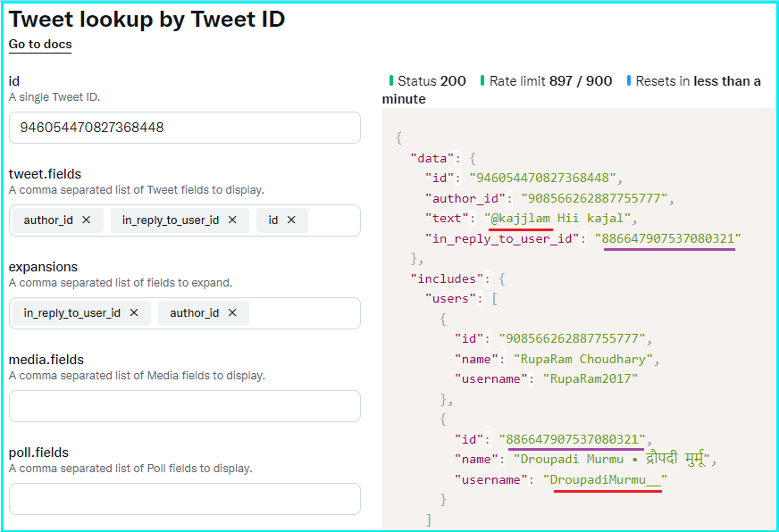Image resolution: width=779 pixels, height=532 pixels.
Task: Click the DroupadiMurmu__ username value
Action: tap(607, 480)
